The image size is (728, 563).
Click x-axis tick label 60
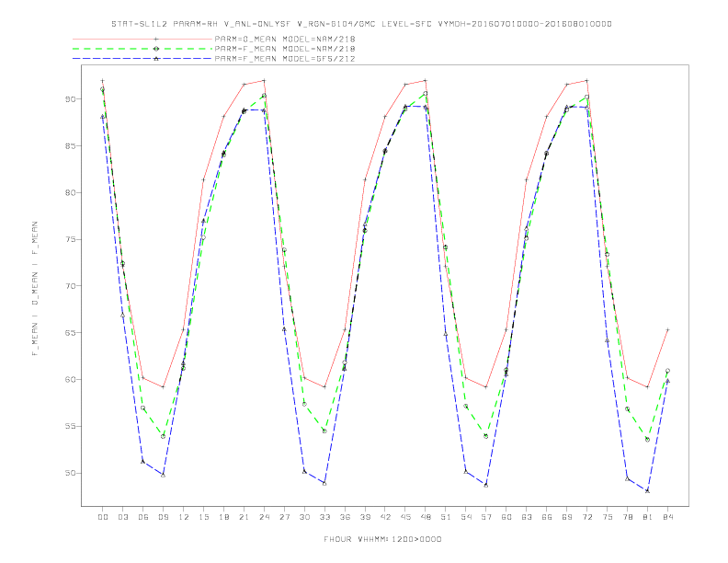506,517
